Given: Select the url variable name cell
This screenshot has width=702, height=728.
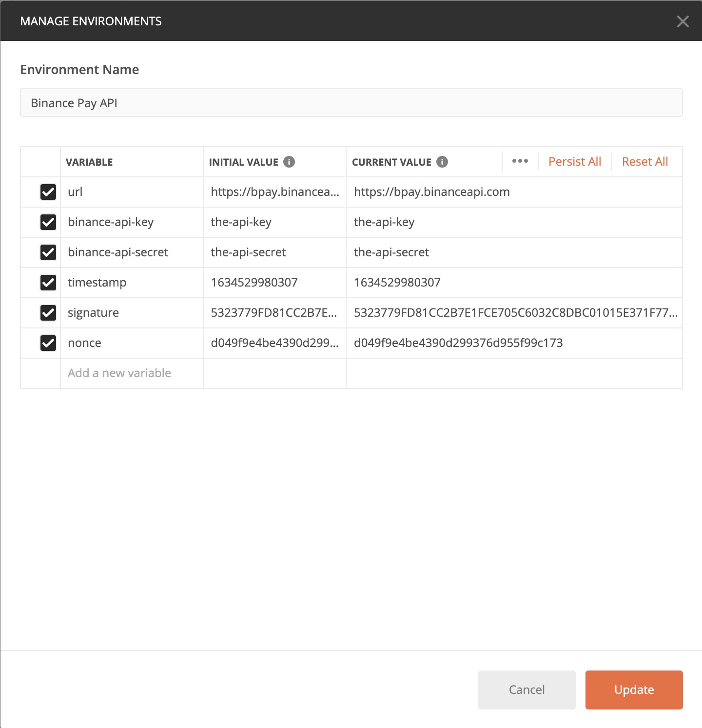Looking at the screenshot, I should pos(132,192).
